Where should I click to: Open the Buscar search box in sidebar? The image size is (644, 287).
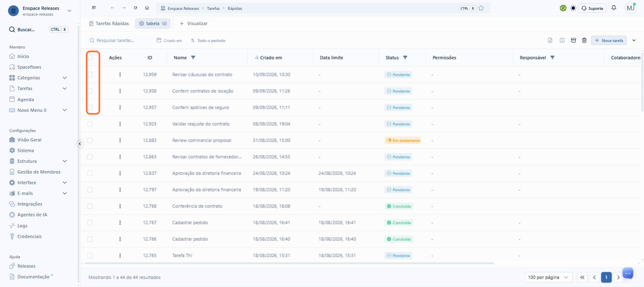click(x=39, y=30)
